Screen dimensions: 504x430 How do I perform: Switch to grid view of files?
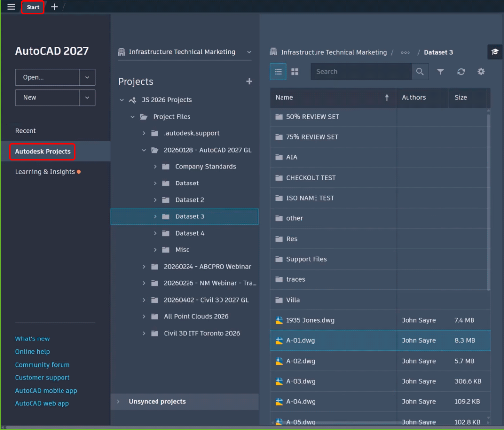tap(294, 71)
